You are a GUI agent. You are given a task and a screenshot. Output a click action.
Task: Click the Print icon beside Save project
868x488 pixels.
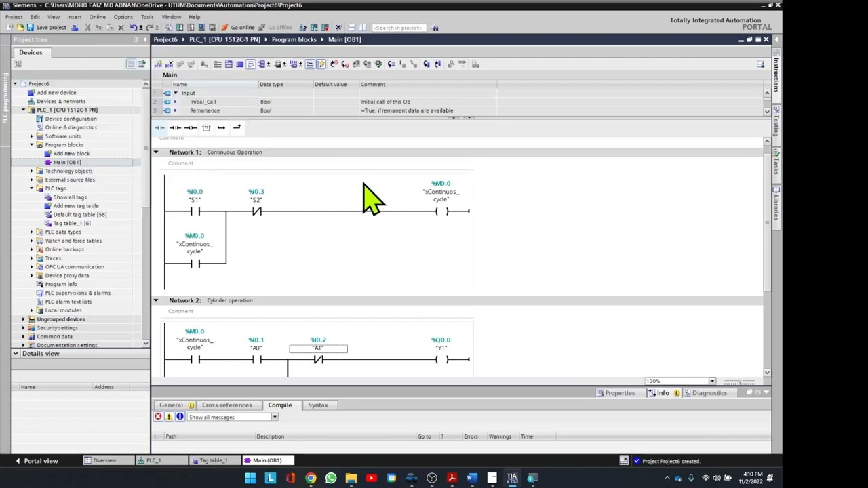click(x=75, y=28)
